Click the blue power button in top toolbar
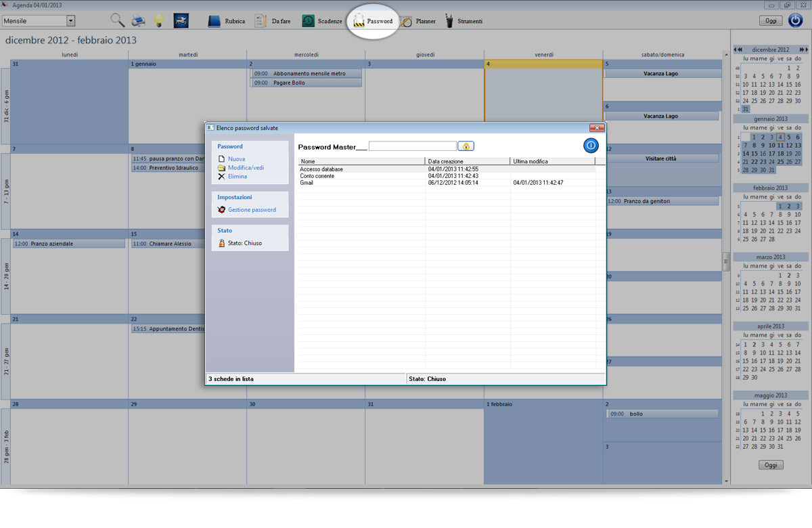Image resolution: width=812 pixels, height=528 pixels. point(796,20)
